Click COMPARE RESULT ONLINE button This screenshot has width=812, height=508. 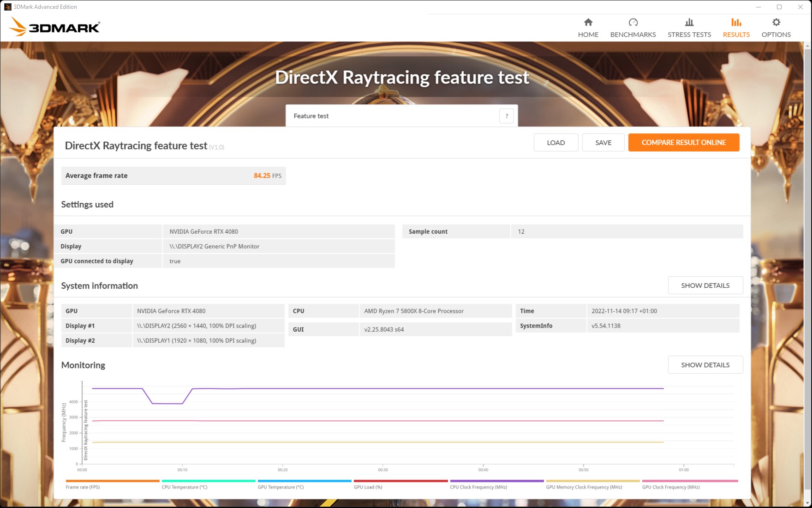[684, 143]
